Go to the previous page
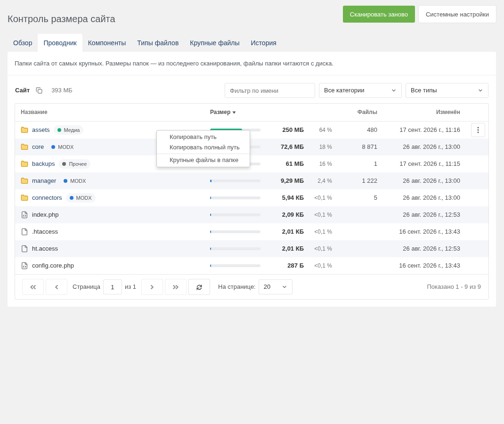The height and width of the screenshot is (424, 504). pos(57,287)
